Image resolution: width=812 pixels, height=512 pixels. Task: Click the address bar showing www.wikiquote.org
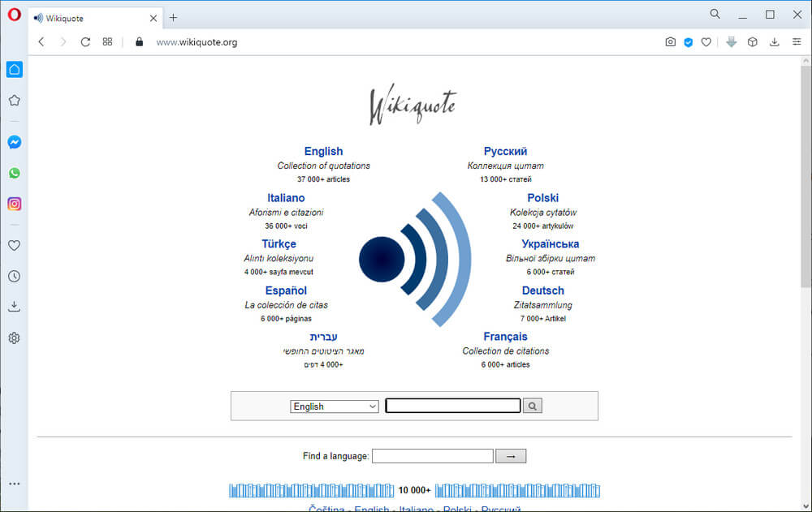tap(197, 42)
